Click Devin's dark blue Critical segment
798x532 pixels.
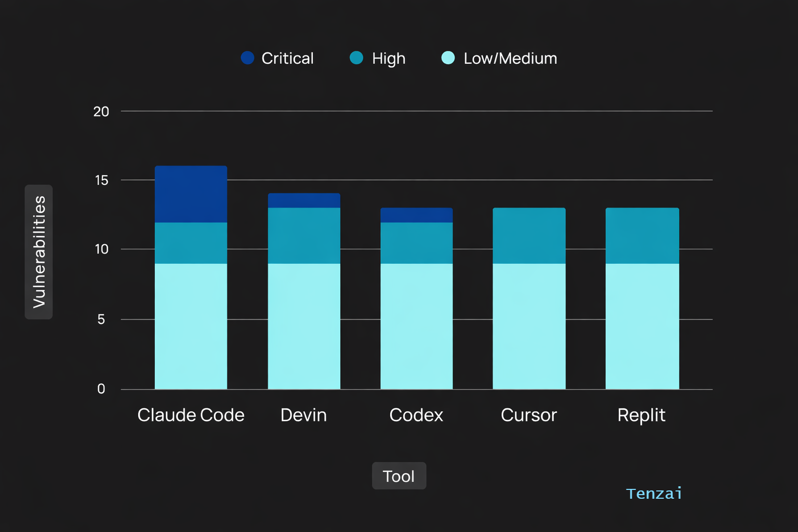[304, 201]
